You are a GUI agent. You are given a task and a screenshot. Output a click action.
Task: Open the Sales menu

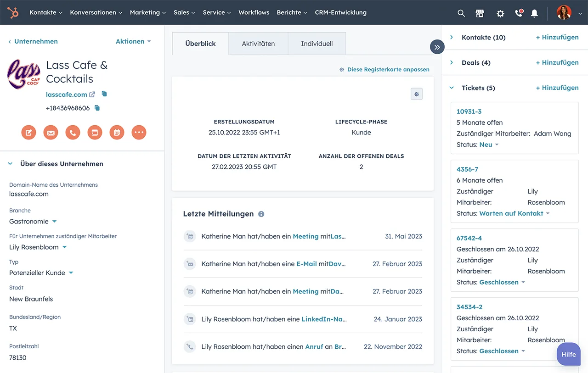[x=184, y=12]
